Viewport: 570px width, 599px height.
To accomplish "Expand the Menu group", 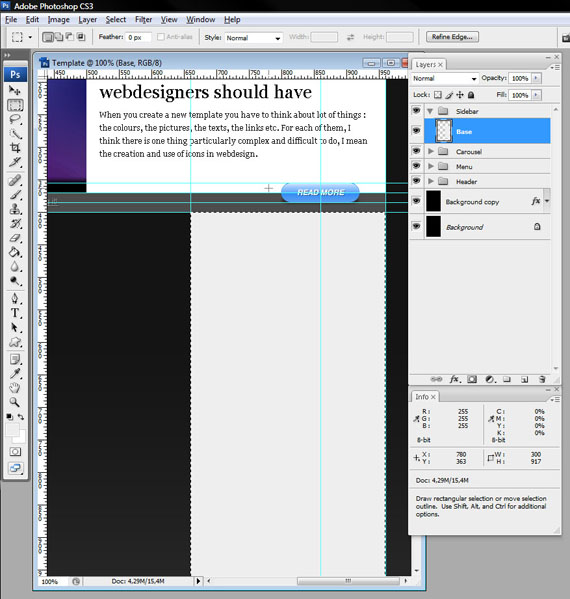I will (431, 166).
